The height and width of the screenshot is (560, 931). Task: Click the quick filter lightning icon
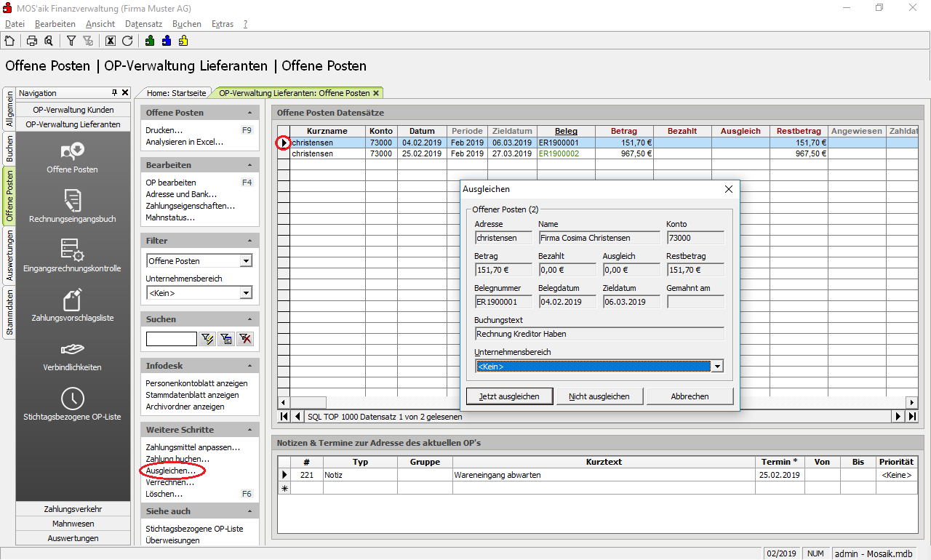(207, 339)
